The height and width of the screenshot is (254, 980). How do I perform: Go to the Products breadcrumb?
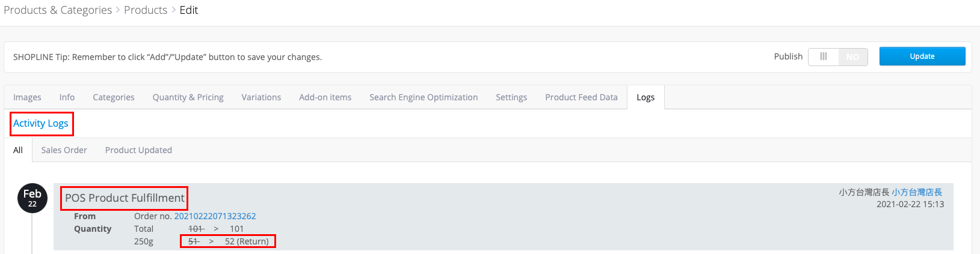[146, 10]
